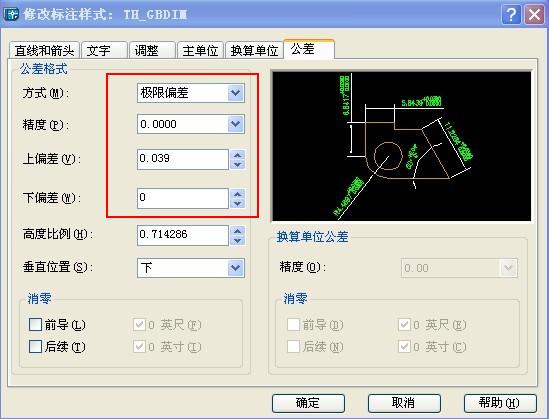Increase 下偏差 with the up arrow

[x=237, y=194]
